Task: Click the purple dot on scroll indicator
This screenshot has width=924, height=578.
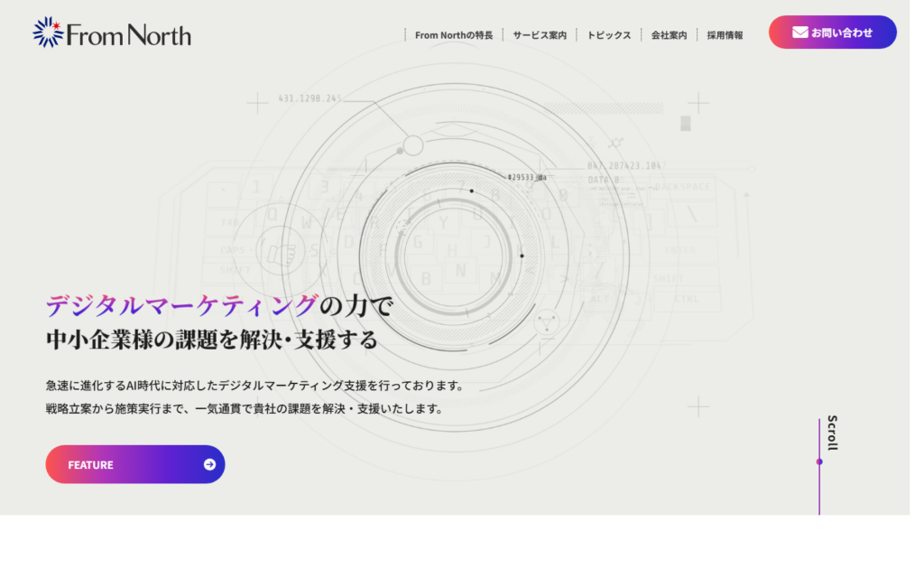Action: (819, 461)
